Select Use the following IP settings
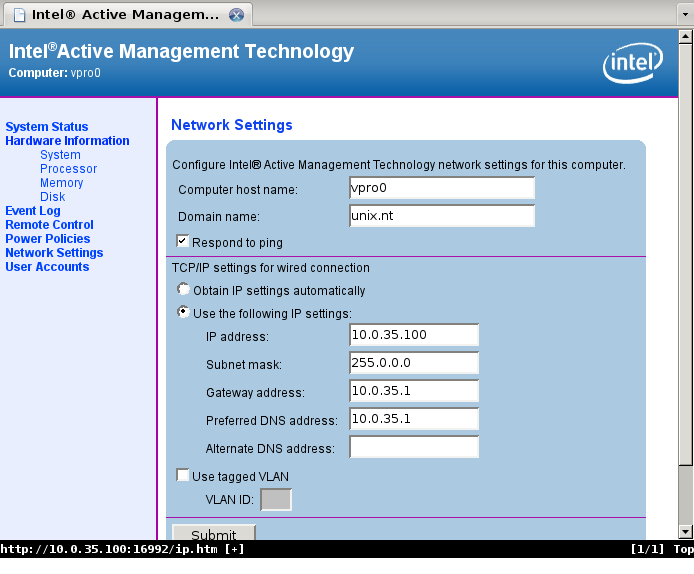Image resolution: width=694 pixels, height=574 pixels. pos(183,312)
